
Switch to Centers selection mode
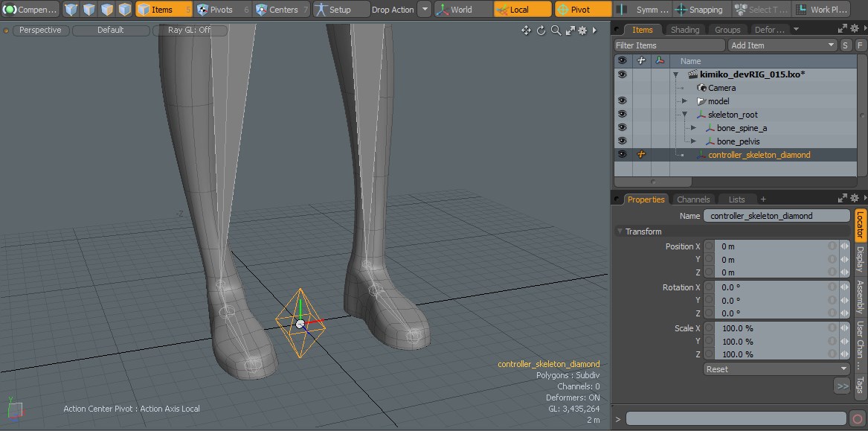282,10
